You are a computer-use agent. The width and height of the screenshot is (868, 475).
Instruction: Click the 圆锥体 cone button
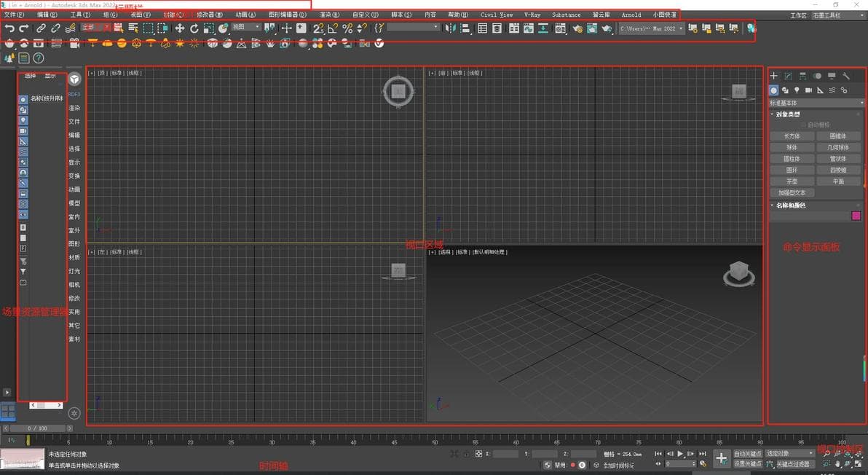tap(838, 136)
